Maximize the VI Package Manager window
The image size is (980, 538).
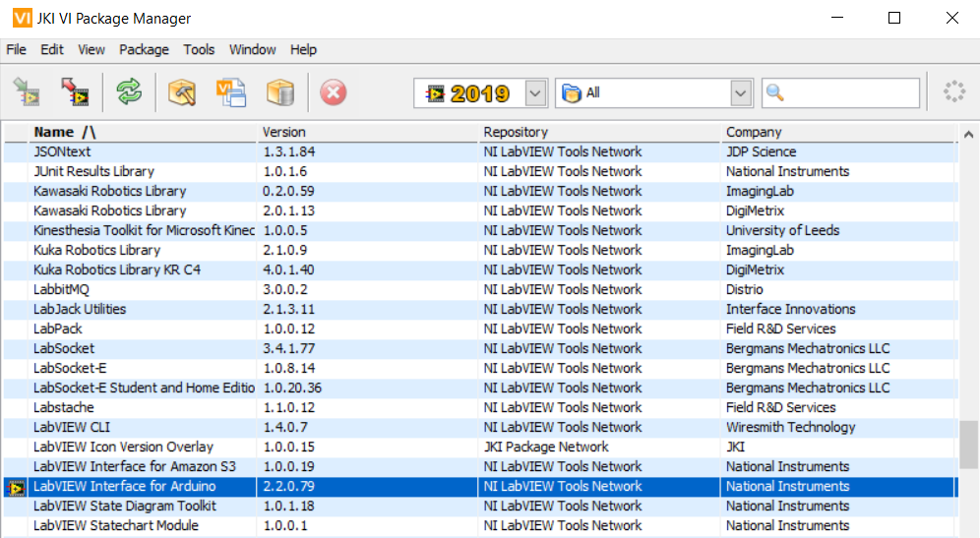coord(894,18)
